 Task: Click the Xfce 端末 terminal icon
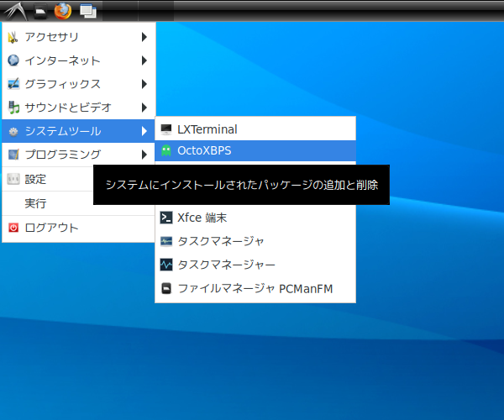(x=166, y=218)
